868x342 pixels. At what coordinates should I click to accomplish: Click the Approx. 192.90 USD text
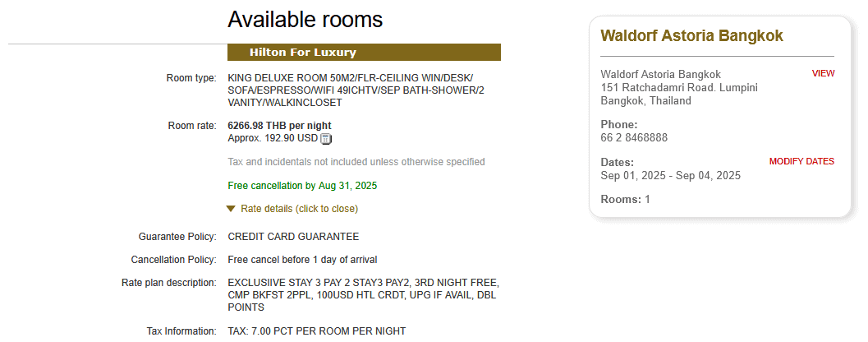272,138
